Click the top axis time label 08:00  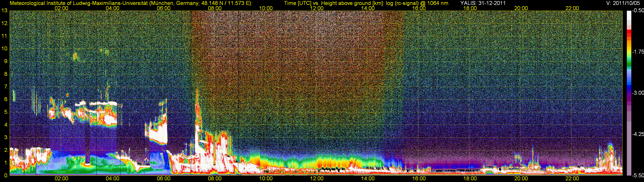pyautogui.click(x=215, y=8)
